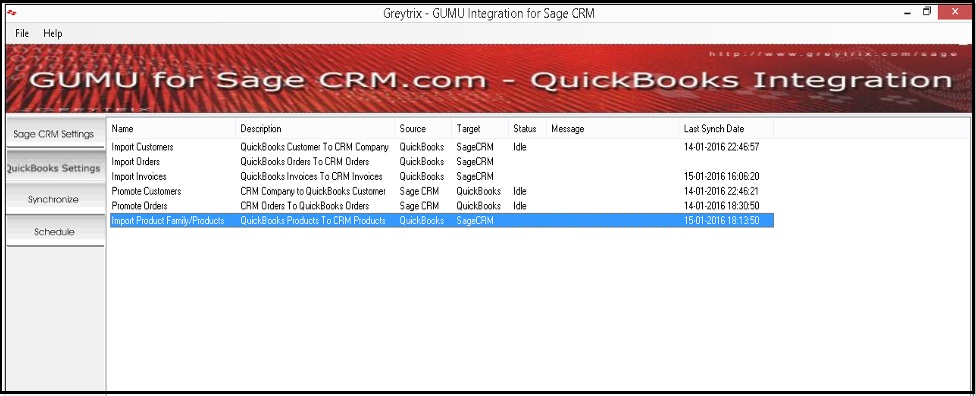Image resolution: width=976 pixels, height=396 pixels.
Task: Click the Last Synch Date column header
Action: 726,129
